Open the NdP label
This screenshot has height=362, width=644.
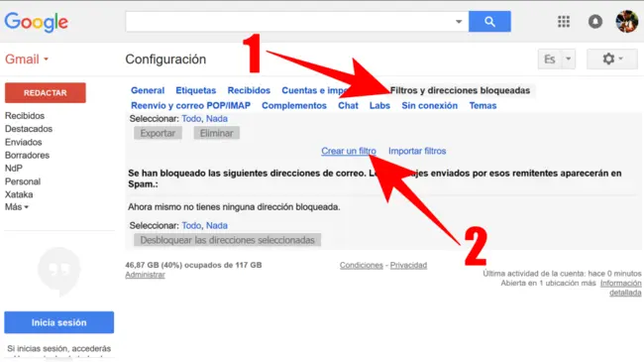14,169
